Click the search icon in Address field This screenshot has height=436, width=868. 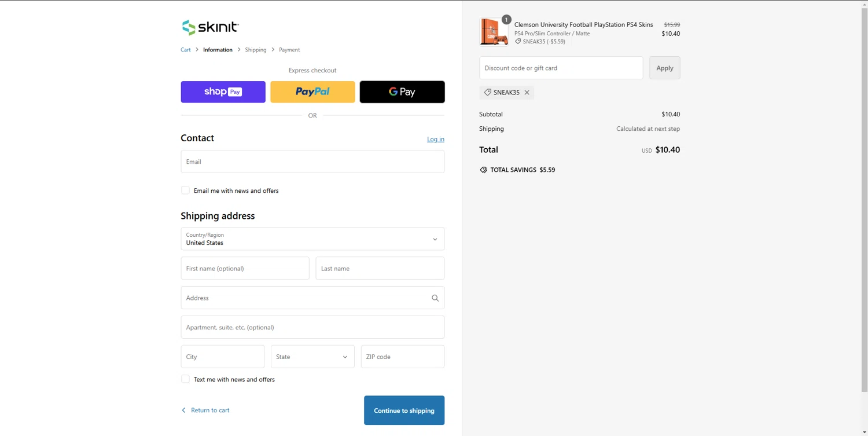[x=435, y=298]
